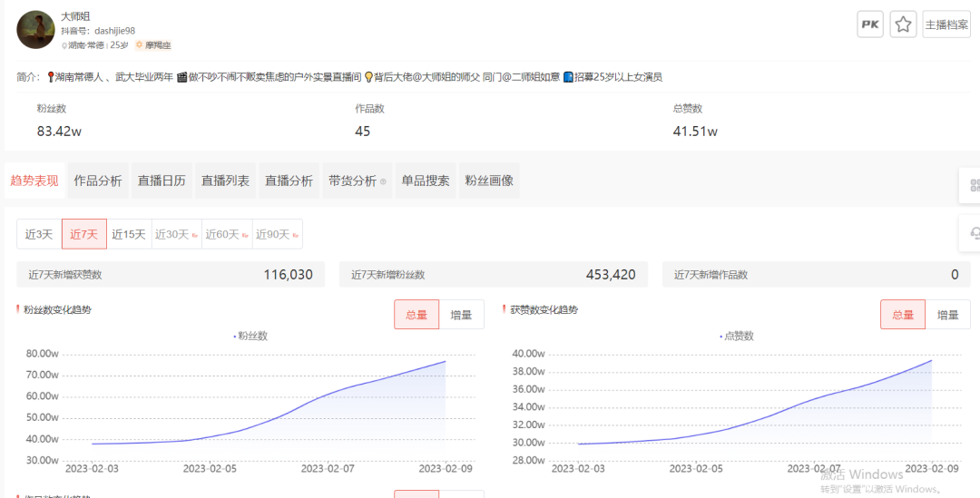Open the 直播列表 tab
This screenshot has width=980, height=498.
(x=226, y=181)
